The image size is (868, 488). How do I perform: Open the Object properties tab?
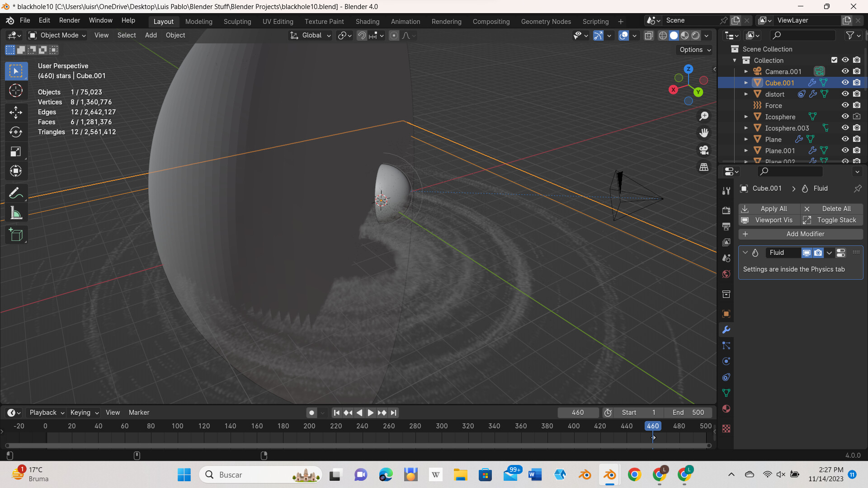(726, 314)
